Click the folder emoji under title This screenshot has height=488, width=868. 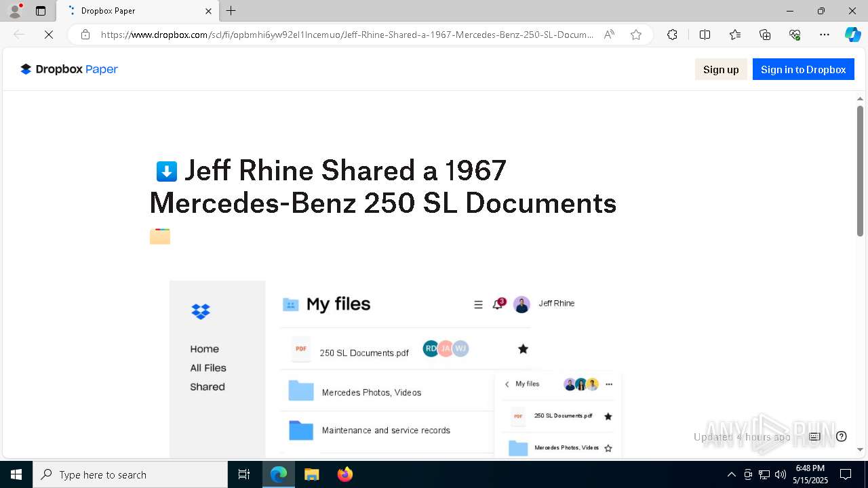[x=160, y=237]
